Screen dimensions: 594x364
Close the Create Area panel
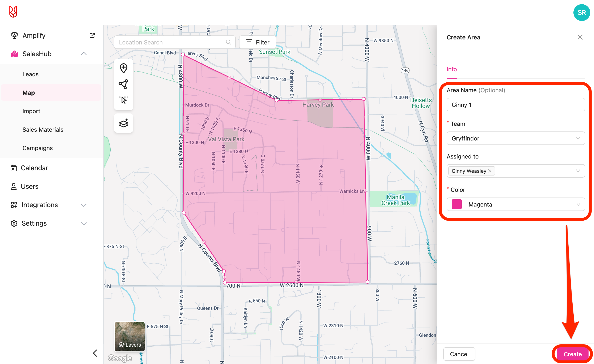click(x=580, y=37)
